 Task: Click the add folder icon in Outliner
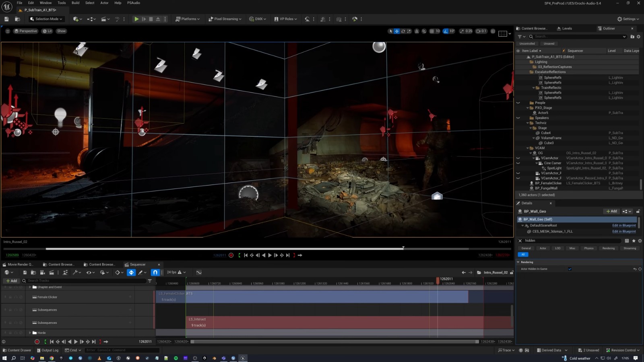click(x=632, y=37)
